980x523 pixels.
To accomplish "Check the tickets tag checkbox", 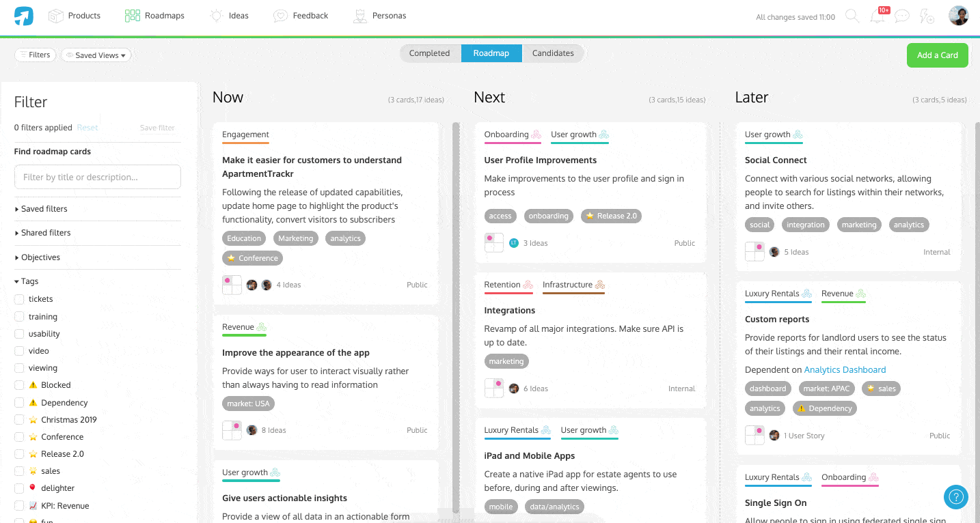I will 19,299.
